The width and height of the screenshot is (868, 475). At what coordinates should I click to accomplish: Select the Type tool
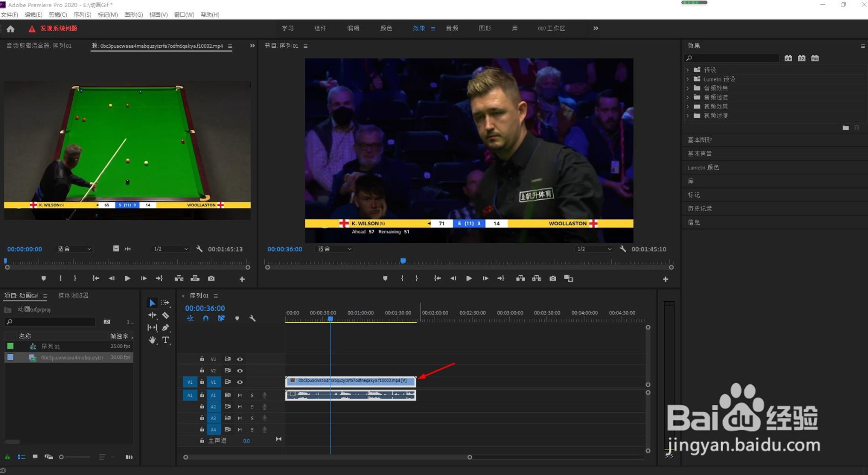(165, 340)
